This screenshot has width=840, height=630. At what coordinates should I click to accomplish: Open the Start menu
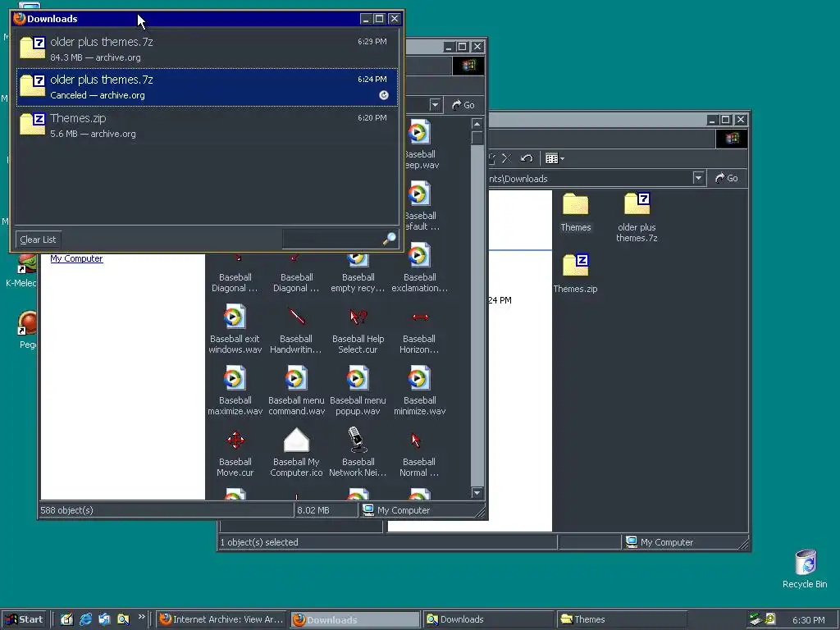[x=24, y=619]
